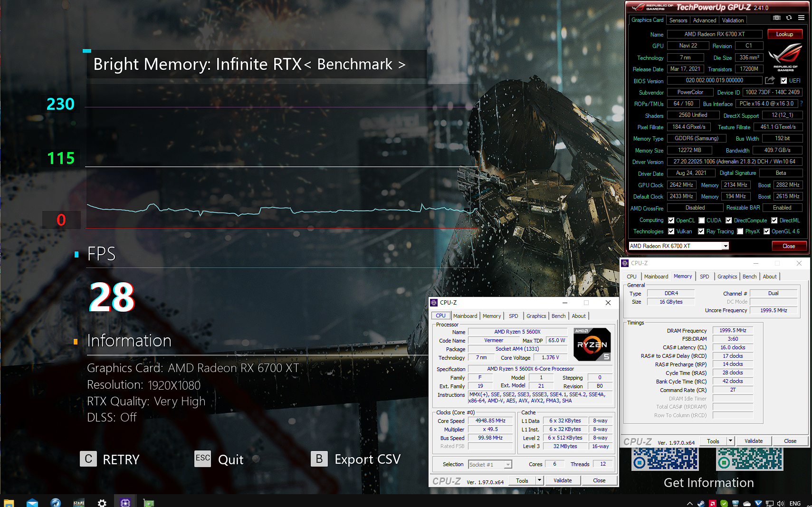Switch to the Advanced tab in GPU-Z

(704, 20)
